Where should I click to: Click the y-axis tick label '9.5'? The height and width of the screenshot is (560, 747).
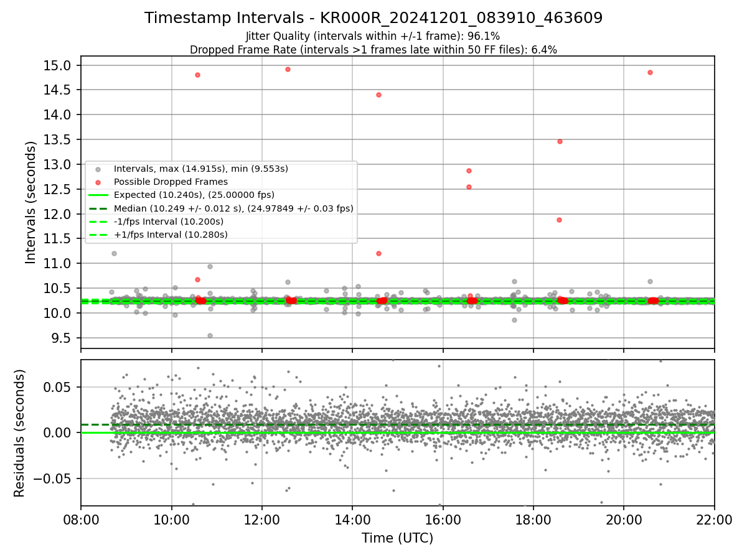pos(62,338)
